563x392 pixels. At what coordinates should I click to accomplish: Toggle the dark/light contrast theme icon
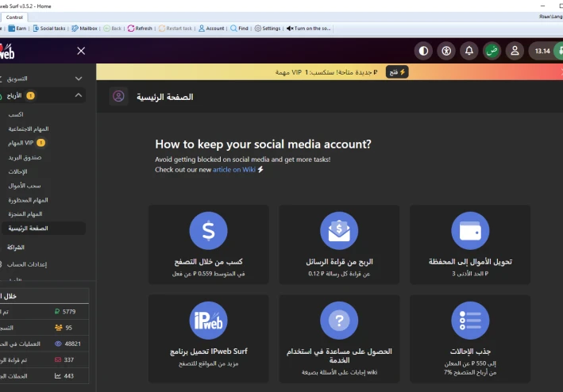423,51
